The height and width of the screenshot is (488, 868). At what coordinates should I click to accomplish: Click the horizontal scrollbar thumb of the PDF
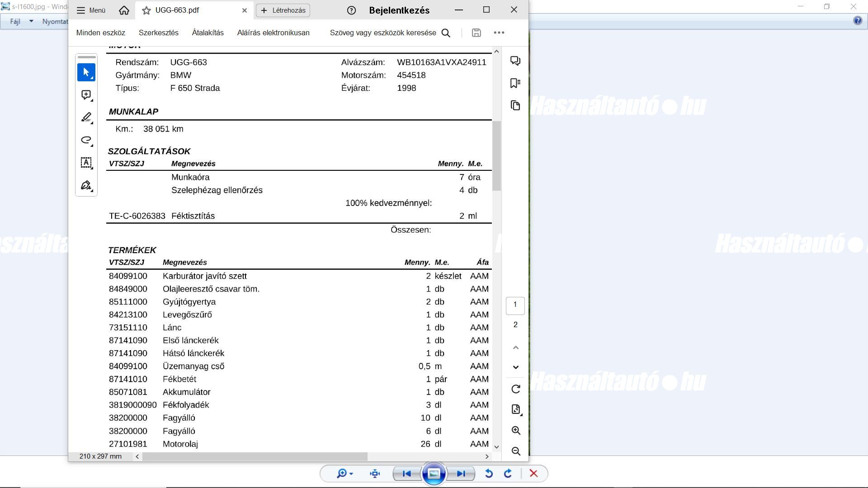point(255,456)
